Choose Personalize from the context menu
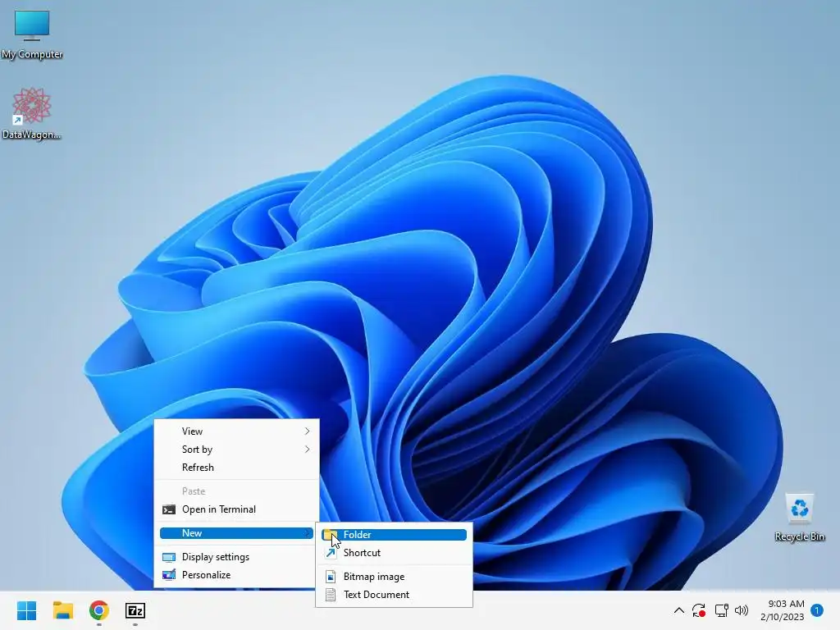The width and height of the screenshot is (840, 630). pyautogui.click(x=237, y=575)
